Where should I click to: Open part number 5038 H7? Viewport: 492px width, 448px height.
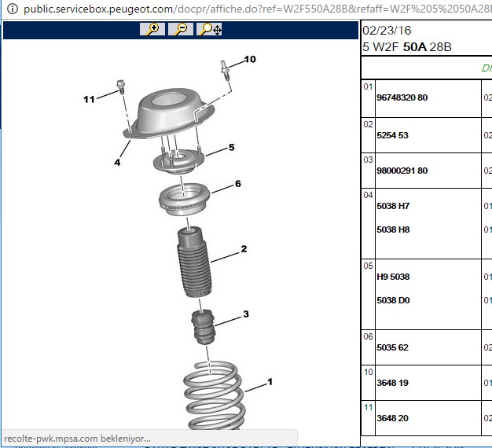tap(393, 206)
